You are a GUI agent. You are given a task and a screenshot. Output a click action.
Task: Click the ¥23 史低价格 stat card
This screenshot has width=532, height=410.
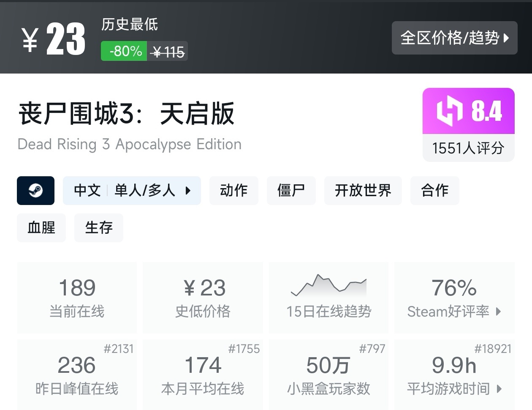(x=203, y=298)
